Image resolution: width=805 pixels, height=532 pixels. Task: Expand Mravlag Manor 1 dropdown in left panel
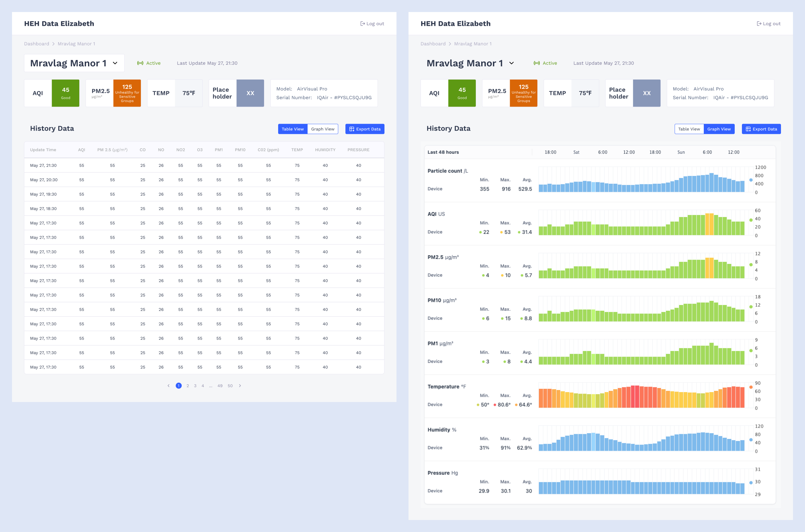[x=115, y=63]
